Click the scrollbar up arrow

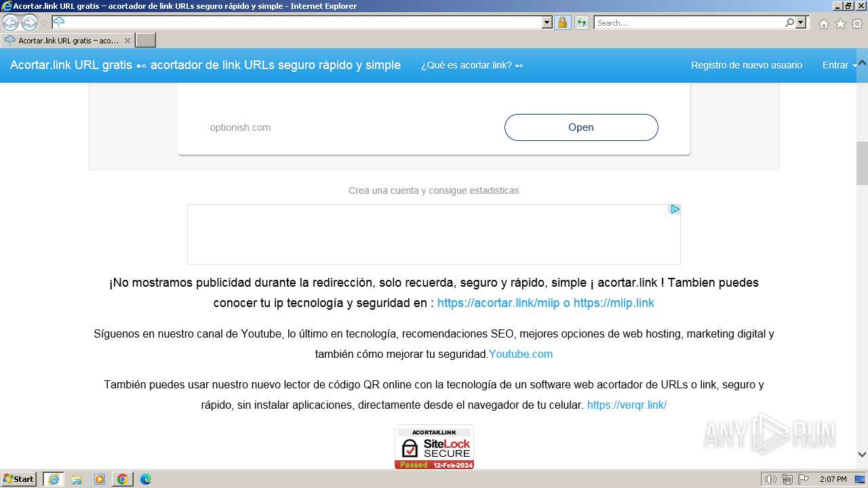pos(862,63)
